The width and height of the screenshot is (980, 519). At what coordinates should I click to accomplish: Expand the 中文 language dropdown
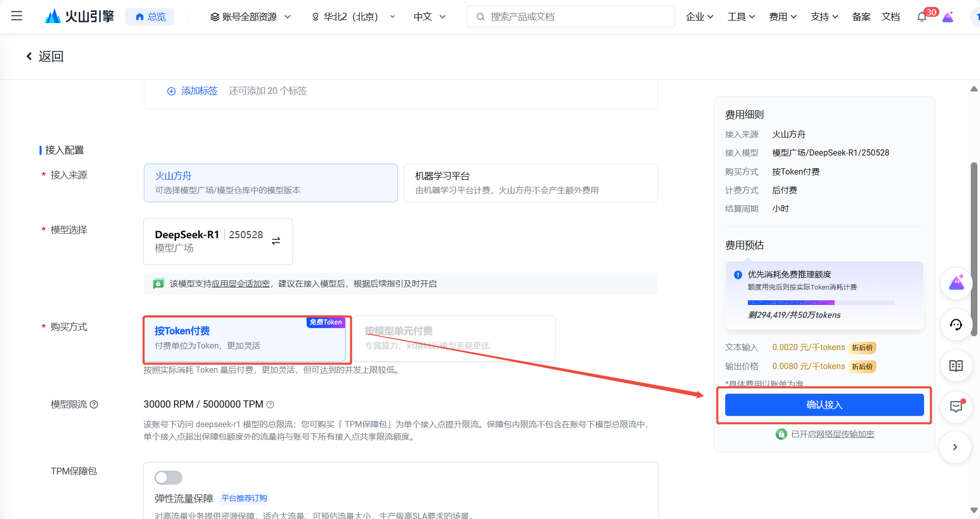pyautogui.click(x=430, y=16)
